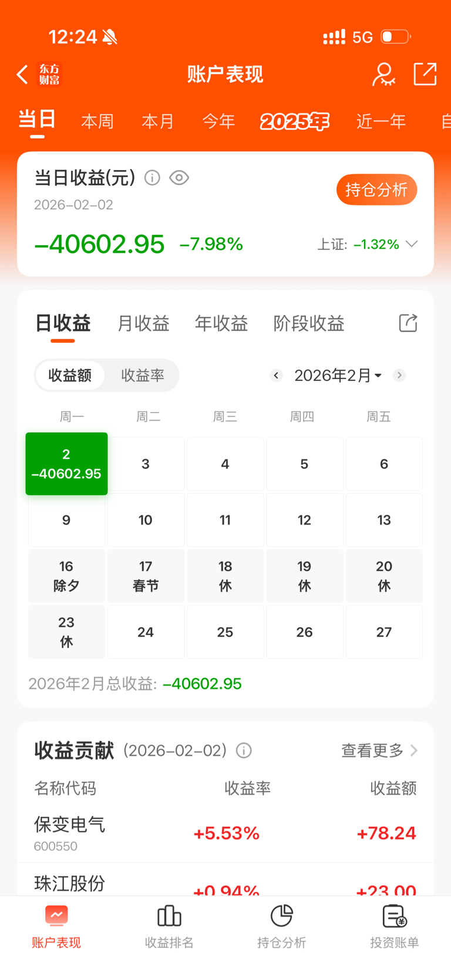Open the 2026年2月 month picker
The image size is (451, 980).
point(337,376)
